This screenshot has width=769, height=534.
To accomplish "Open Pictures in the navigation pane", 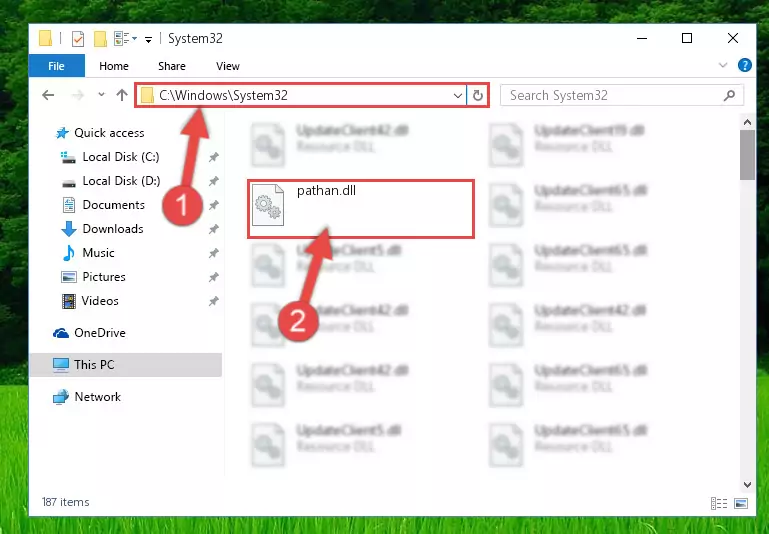I will click(103, 277).
